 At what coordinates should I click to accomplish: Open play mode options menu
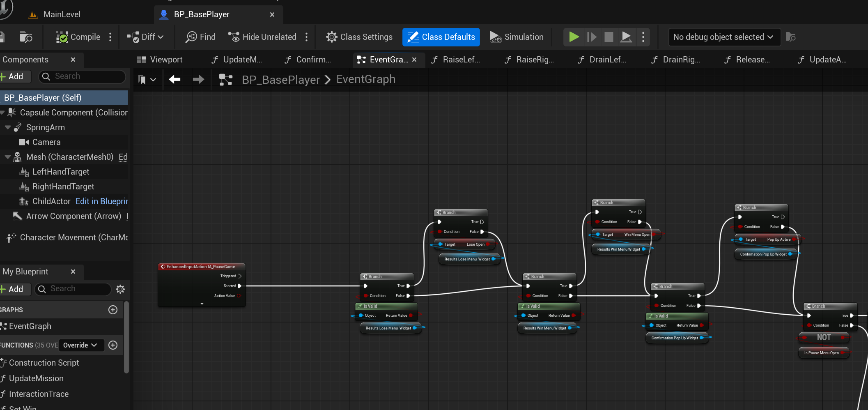coord(643,37)
